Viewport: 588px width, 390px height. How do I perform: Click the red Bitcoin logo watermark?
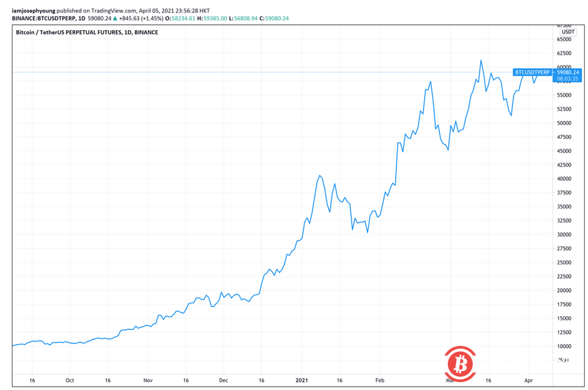tap(460, 364)
